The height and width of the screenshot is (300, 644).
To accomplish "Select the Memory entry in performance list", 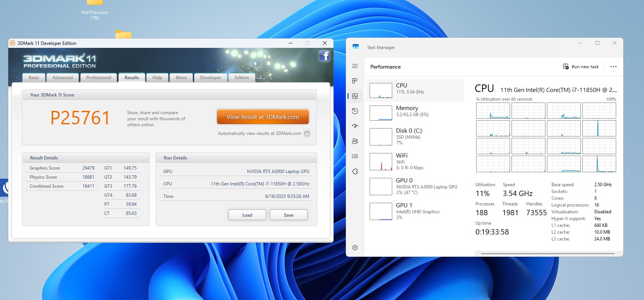I will tap(415, 113).
